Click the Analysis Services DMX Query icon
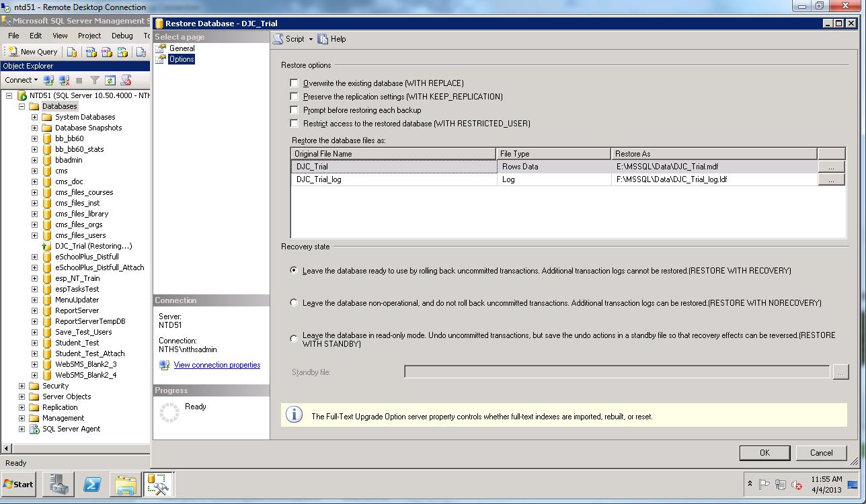866x504 pixels. point(106,52)
